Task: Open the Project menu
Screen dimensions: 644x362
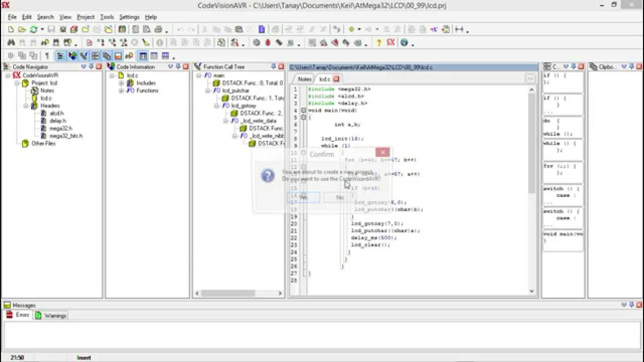Action: point(86,17)
